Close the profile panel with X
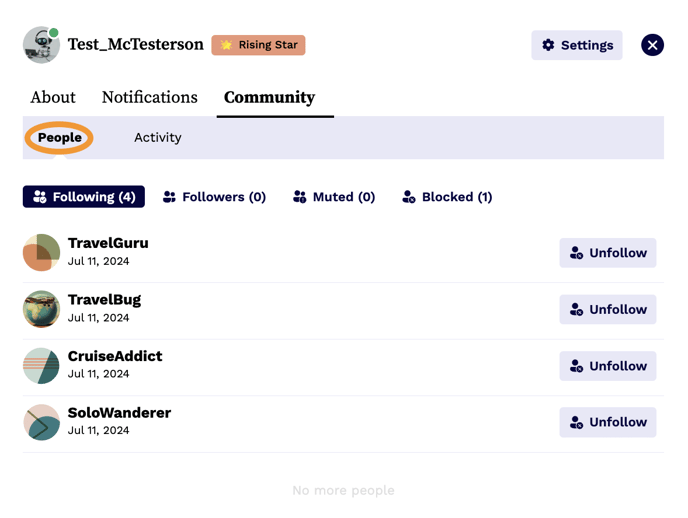 pyautogui.click(x=652, y=45)
